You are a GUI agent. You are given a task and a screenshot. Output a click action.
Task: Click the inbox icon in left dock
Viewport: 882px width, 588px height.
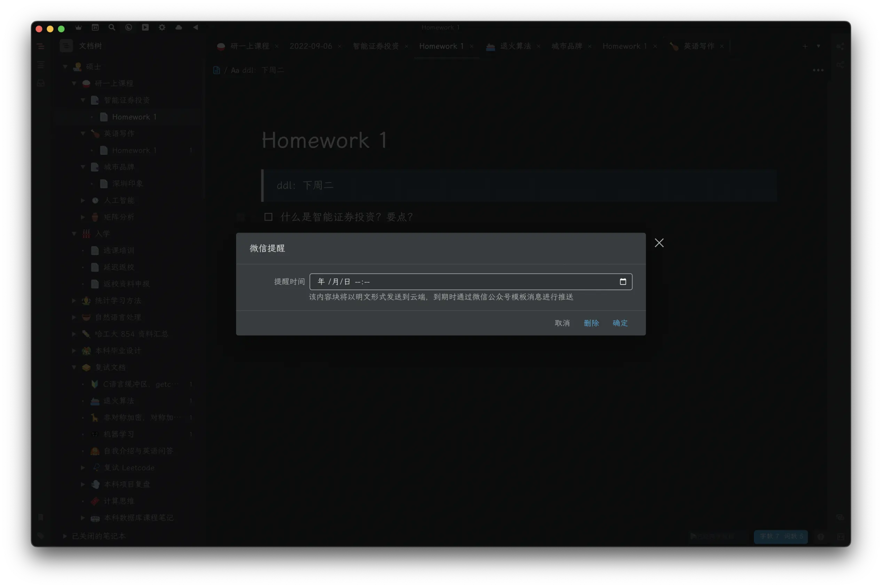click(41, 83)
